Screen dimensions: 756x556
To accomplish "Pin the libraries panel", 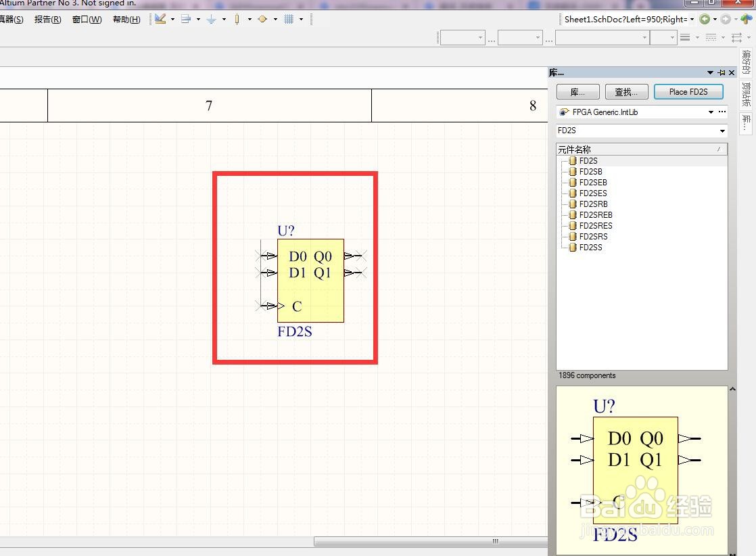I will point(722,73).
